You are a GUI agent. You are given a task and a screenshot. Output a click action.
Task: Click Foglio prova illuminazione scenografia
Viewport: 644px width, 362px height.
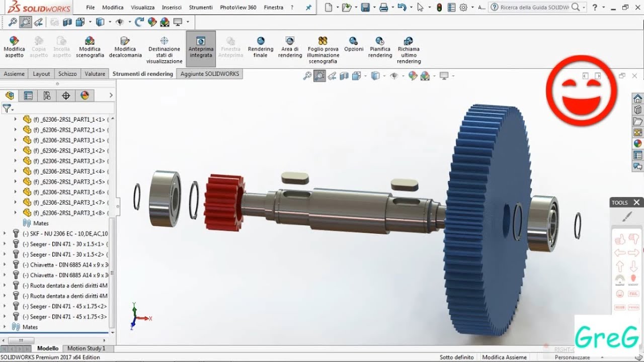323,50
